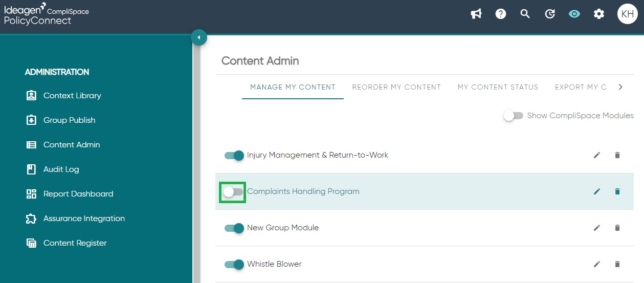Open Report Dashboard link

78,194
